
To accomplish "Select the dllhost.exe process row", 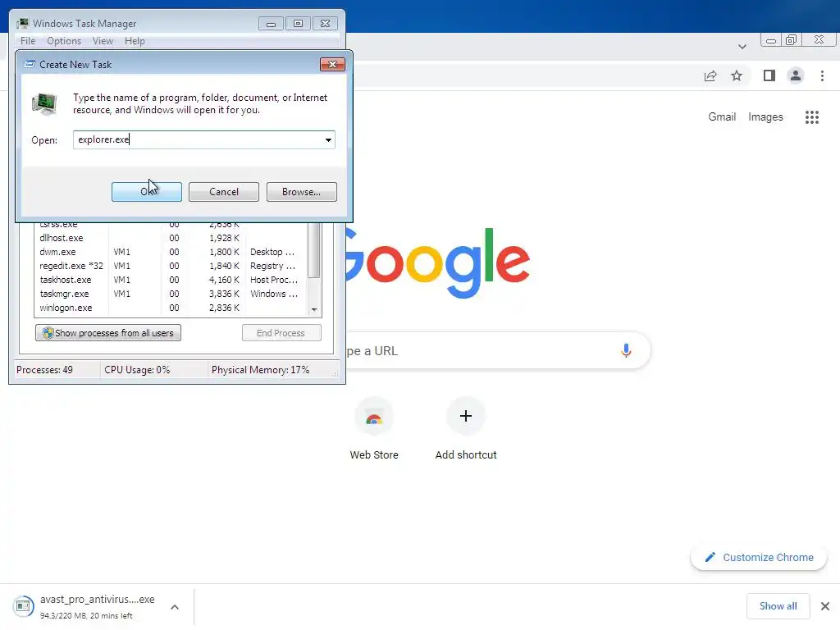I will (x=171, y=238).
